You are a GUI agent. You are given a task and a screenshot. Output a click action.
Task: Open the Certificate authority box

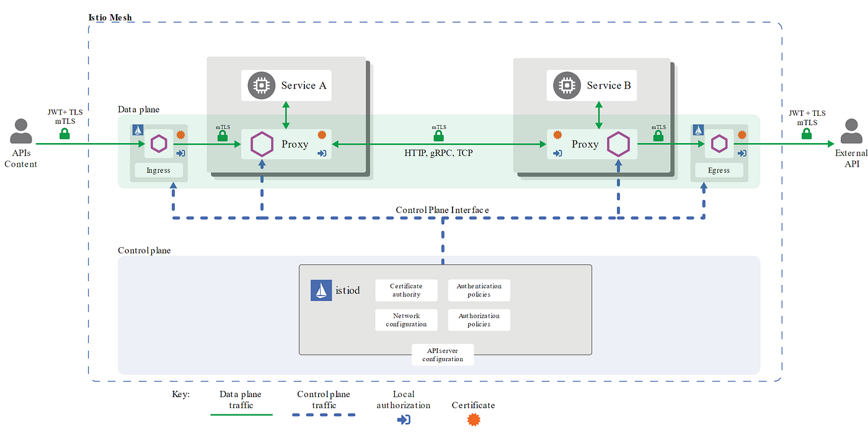pos(406,290)
